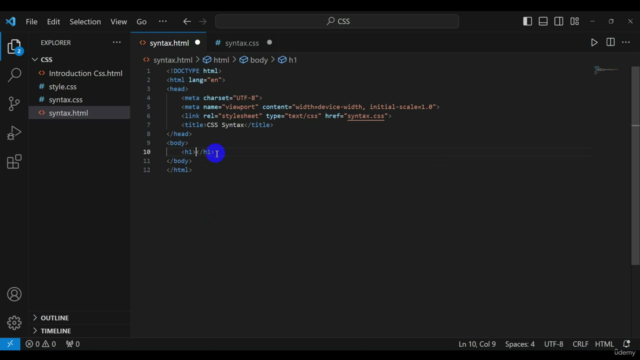
Task: Close the unsaved syntax.css tab dot
Action: pos(269,42)
